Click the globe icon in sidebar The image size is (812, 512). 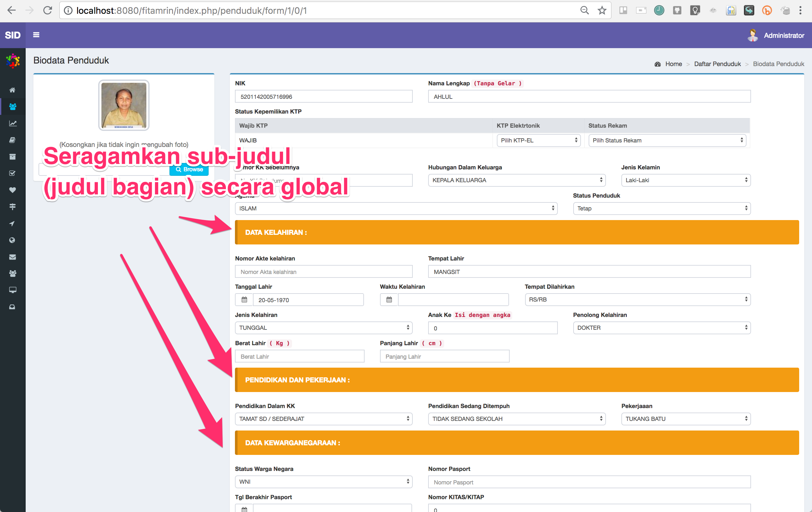tap(13, 240)
